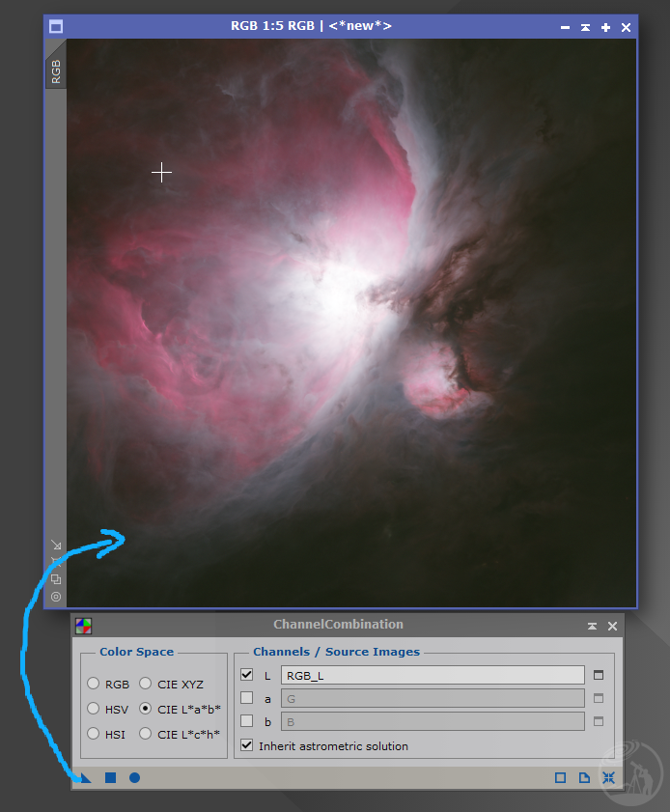Screen dimensions: 670x812
Task: Open view selector for the L channel
Action: [x=599, y=675]
